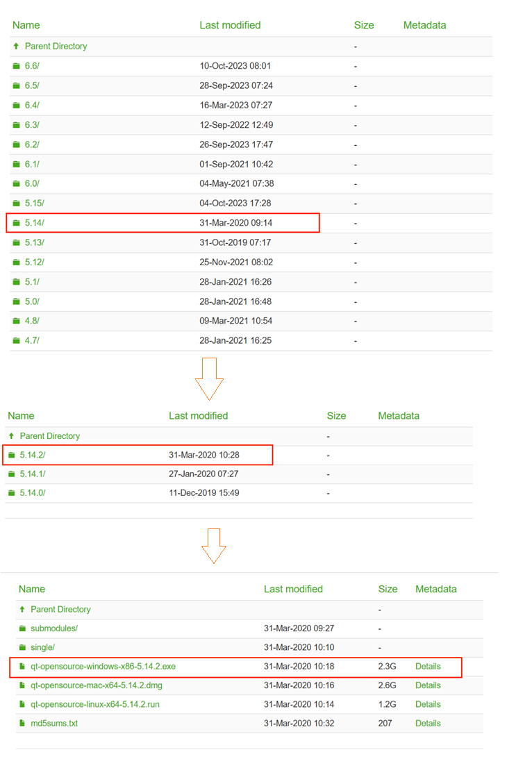Click up-arrow icon in top listing
Screen dimensions: 532x759
tap(16, 46)
